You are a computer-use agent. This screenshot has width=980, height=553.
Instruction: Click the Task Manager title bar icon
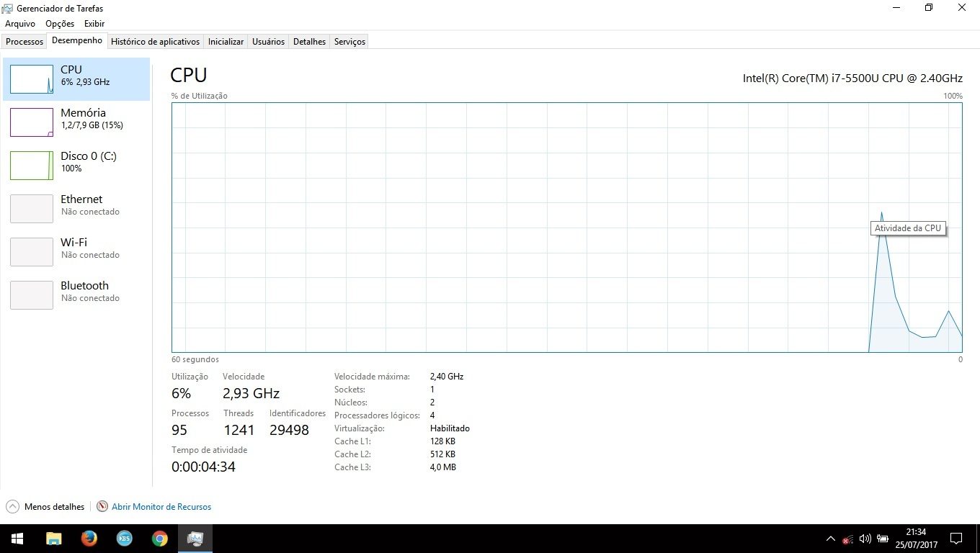point(7,8)
